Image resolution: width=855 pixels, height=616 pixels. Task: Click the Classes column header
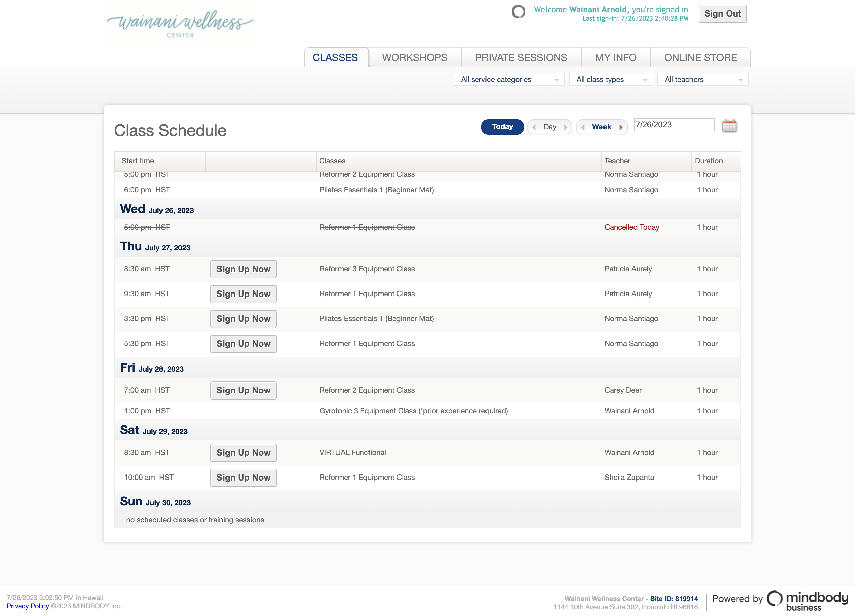pyautogui.click(x=459, y=161)
